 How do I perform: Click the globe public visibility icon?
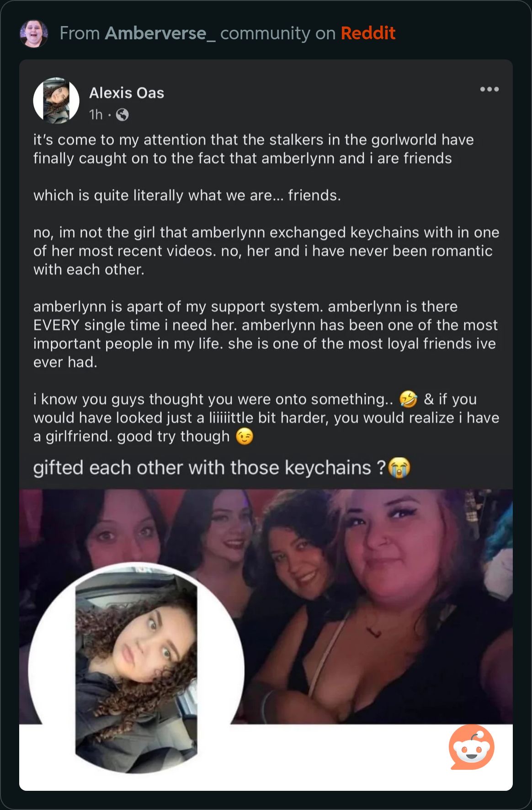(x=122, y=115)
